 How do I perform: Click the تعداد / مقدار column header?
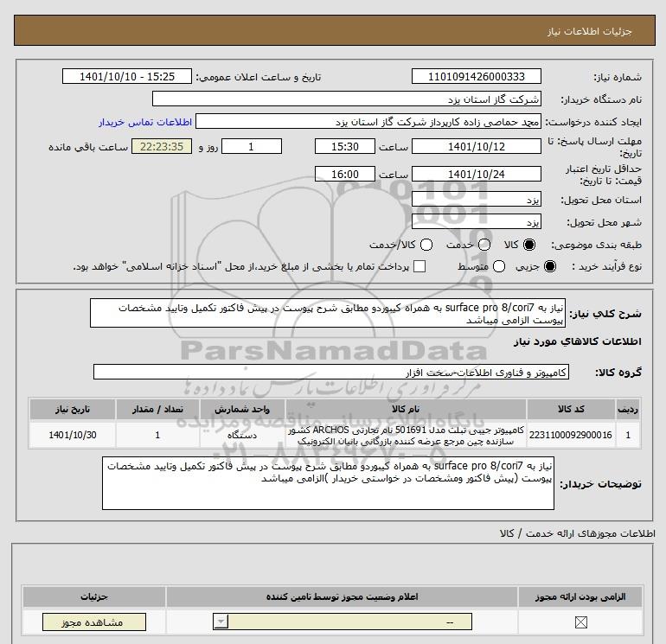[157, 409]
